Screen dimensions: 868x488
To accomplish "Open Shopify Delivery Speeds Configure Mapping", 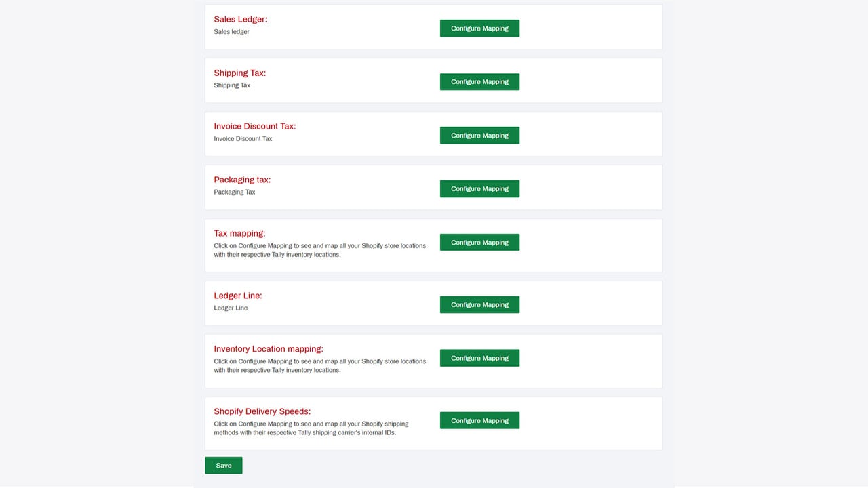I will pos(479,420).
